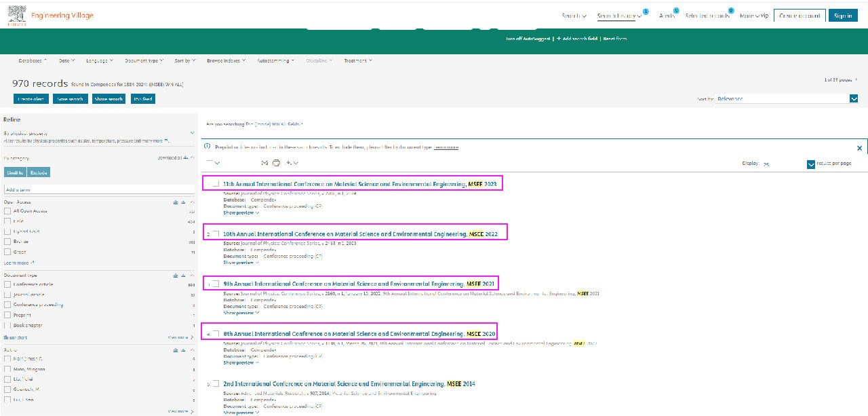The width and height of the screenshot is (868, 416).
Task: Click download all facets icon
Action: tap(185, 158)
